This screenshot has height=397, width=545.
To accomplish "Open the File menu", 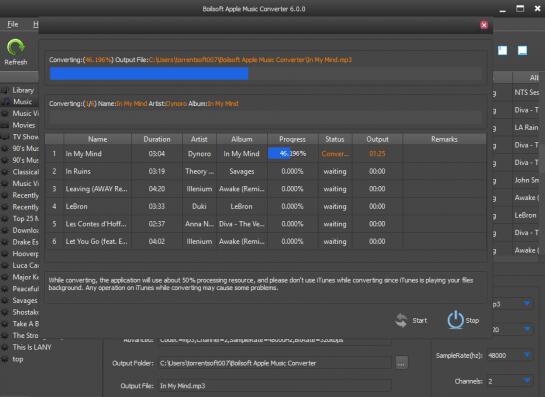I will (13, 24).
